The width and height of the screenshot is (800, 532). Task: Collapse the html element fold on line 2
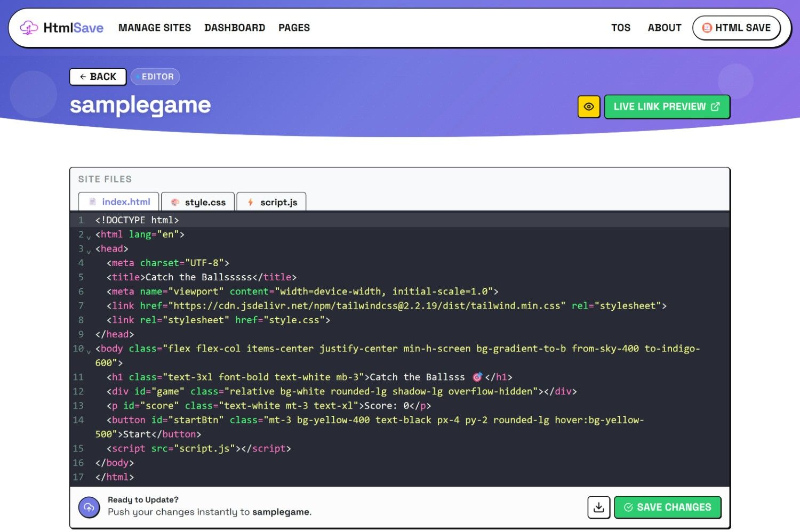click(x=89, y=237)
